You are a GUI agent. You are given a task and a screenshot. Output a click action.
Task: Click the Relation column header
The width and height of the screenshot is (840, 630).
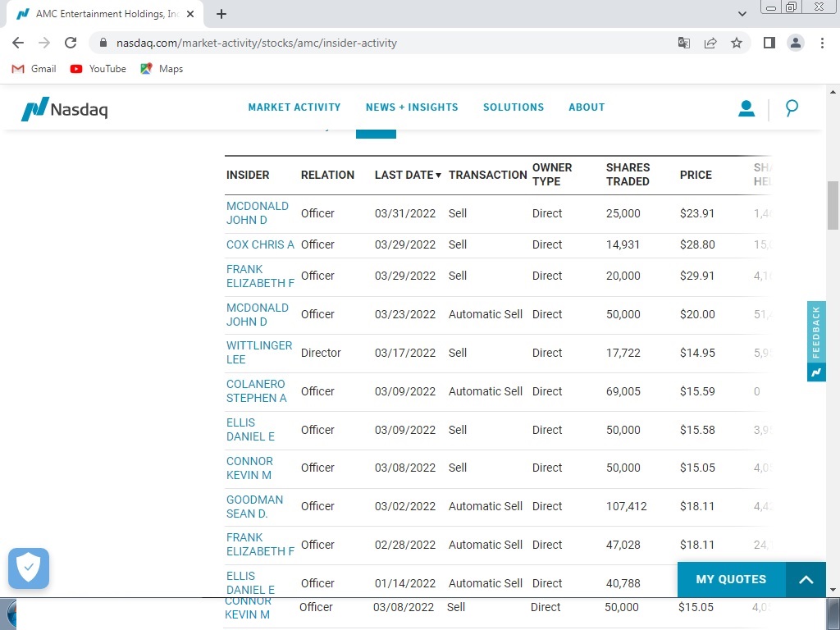click(327, 175)
